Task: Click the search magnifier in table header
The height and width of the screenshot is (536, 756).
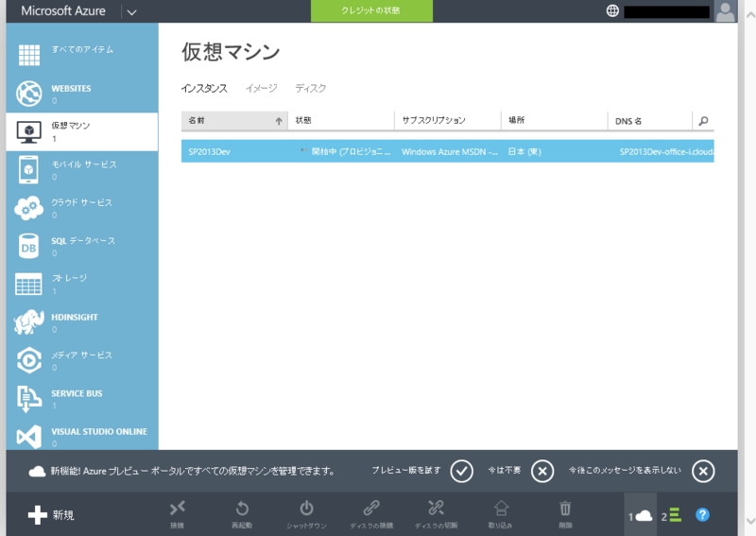Action: [x=703, y=121]
